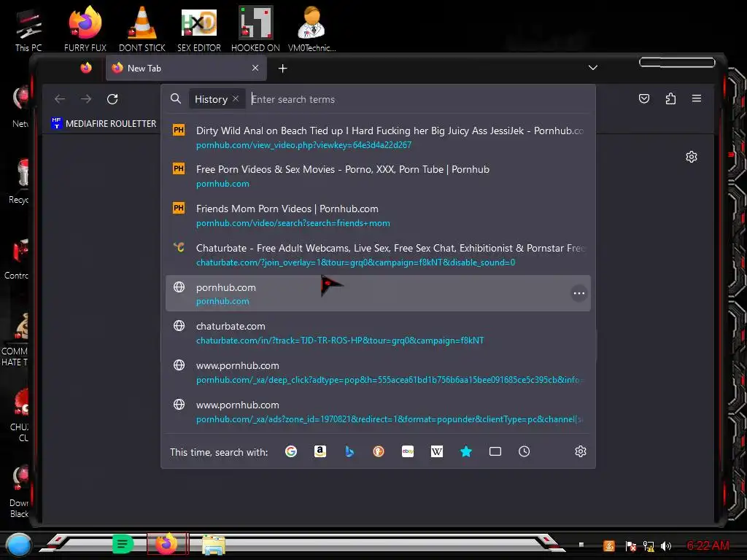Select the SEX EDITOR HxD shortcut
The width and height of the screenshot is (747, 560).
click(199, 29)
